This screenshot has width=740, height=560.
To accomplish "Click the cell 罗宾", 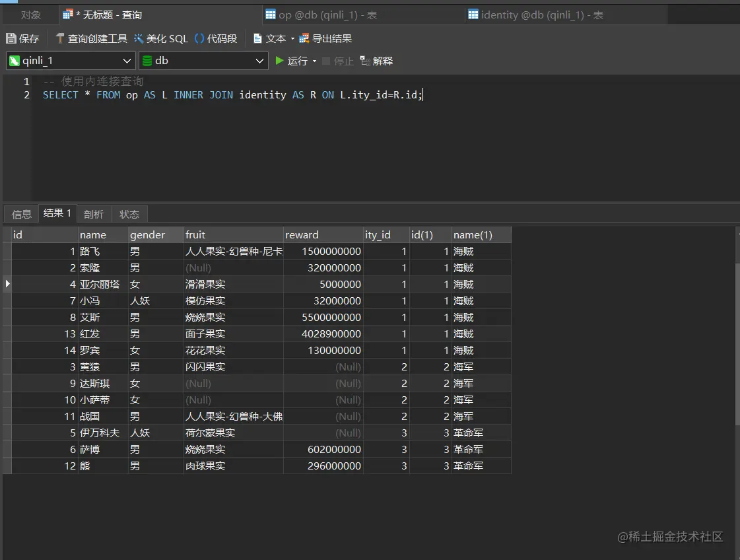I will 104,351.
